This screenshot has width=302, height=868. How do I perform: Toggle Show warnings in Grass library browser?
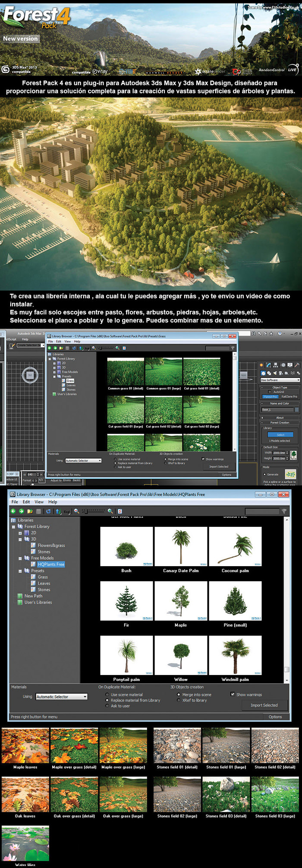[203, 459]
